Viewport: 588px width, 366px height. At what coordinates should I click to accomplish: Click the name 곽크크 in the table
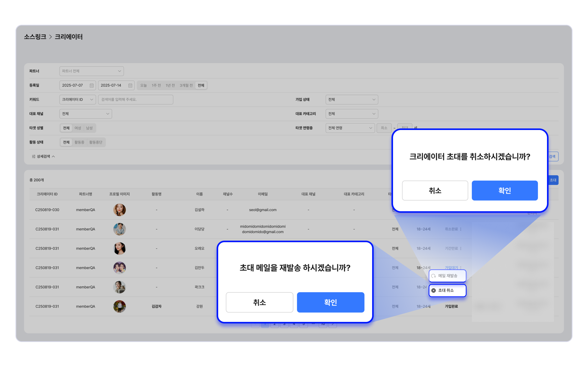(x=199, y=287)
